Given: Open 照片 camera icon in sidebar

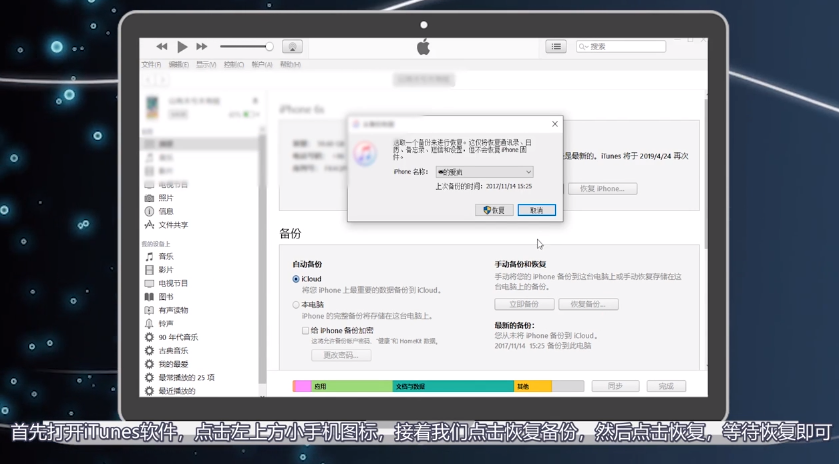Looking at the screenshot, I should tap(149, 198).
